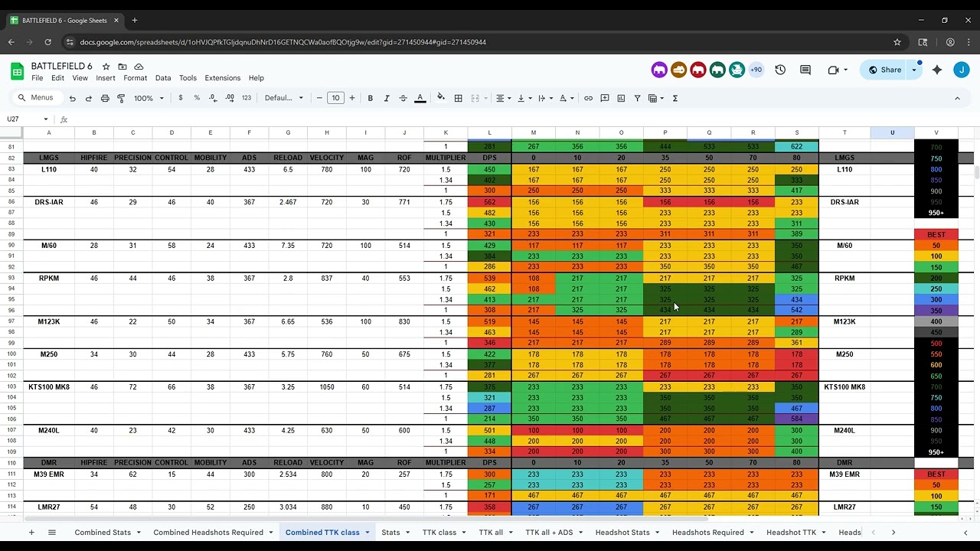
Task: Click the Move to folder icon
Action: tap(122, 67)
